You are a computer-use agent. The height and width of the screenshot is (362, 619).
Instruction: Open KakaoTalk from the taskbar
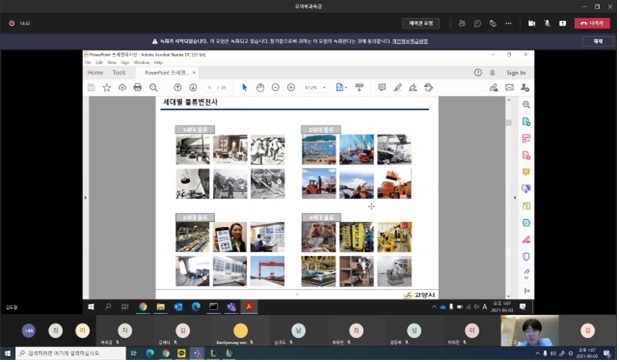[x=182, y=353]
